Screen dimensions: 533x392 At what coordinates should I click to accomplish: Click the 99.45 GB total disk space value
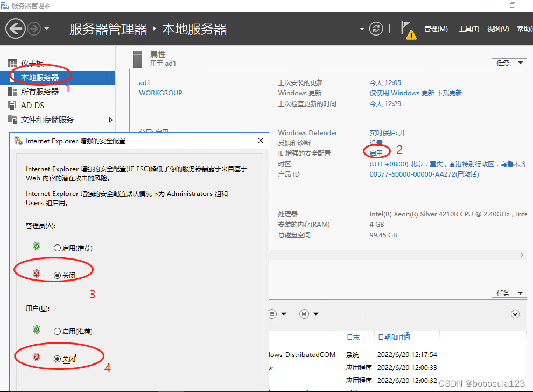click(383, 235)
